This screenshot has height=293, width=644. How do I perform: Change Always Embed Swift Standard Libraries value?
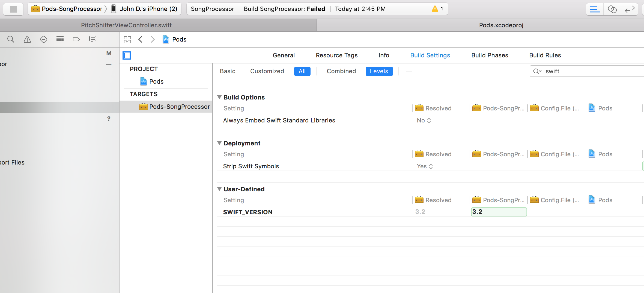click(424, 120)
